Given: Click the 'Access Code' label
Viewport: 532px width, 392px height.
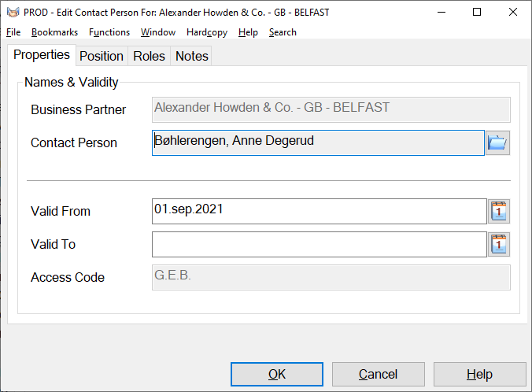Looking at the screenshot, I should (x=68, y=277).
